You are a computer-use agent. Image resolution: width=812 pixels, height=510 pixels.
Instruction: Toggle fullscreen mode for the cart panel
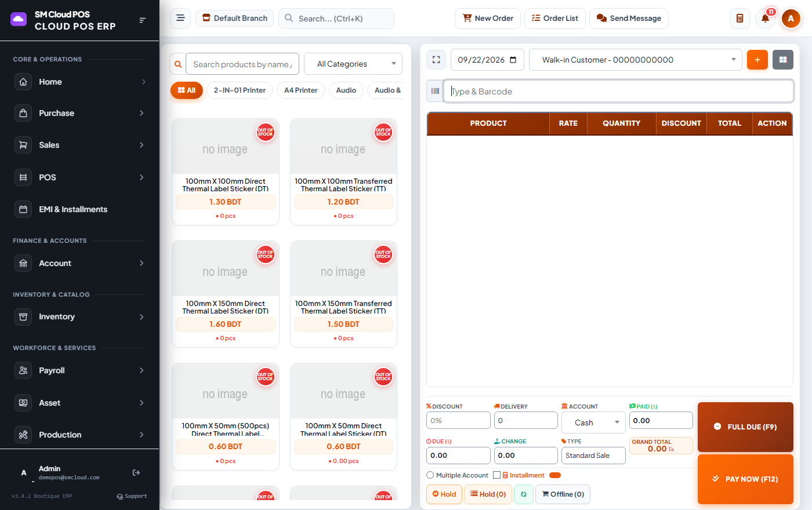[436, 60]
